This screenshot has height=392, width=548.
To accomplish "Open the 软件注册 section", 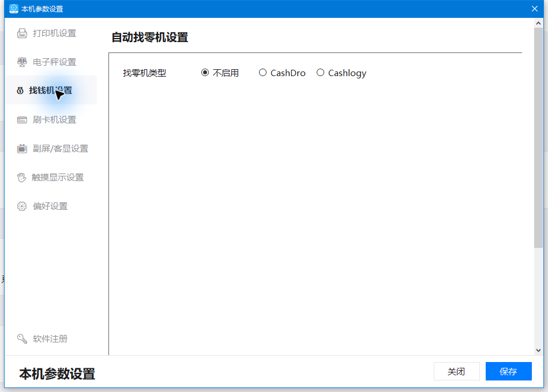I will pos(51,338).
